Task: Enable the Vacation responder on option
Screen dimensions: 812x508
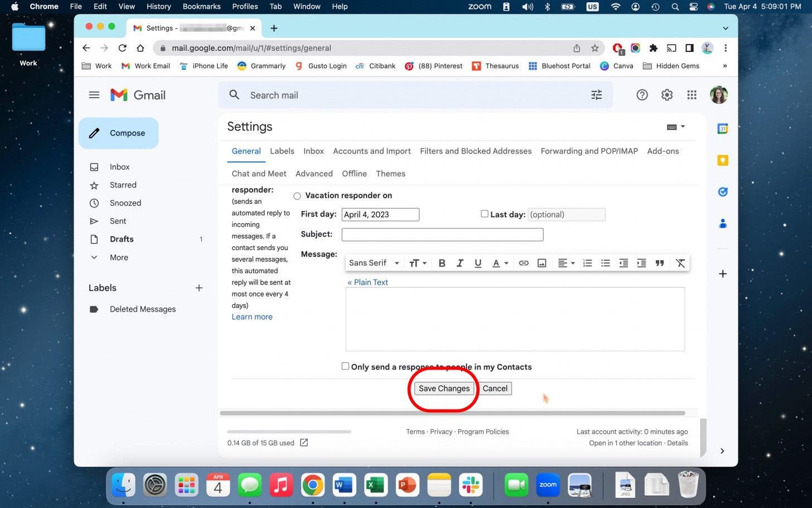Action: [297, 195]
